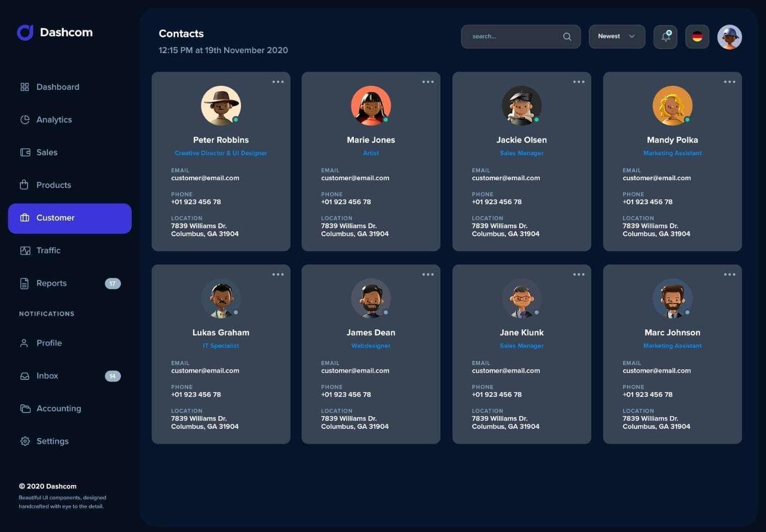Click the Products shopping bag icon
Viewport: 766px width, 532px height.
coord(24,185)
